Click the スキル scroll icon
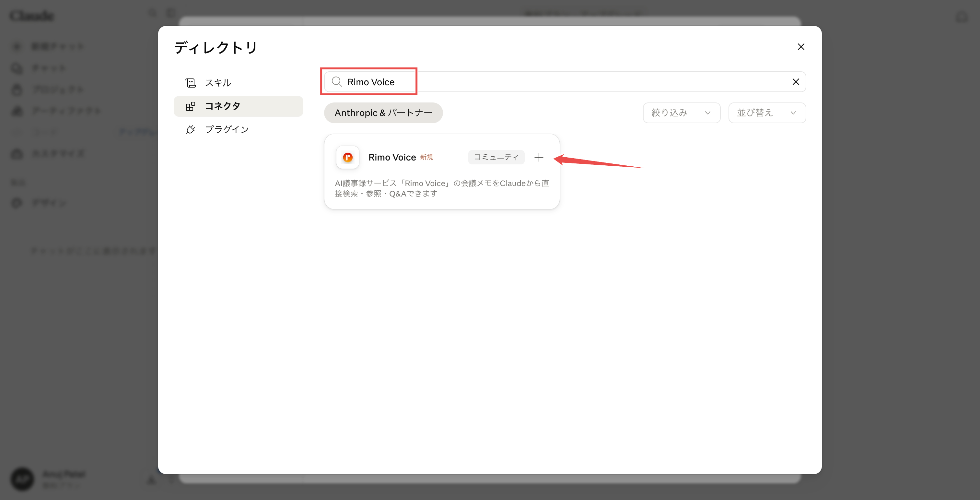This screenshot has width=980, height=500. pyautogui.click(x=190, y=83)
